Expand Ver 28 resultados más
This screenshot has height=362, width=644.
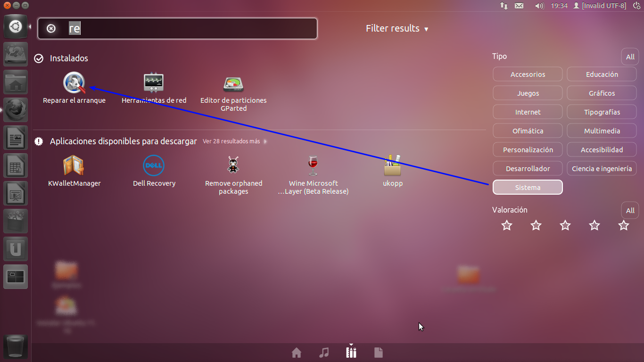234,141
